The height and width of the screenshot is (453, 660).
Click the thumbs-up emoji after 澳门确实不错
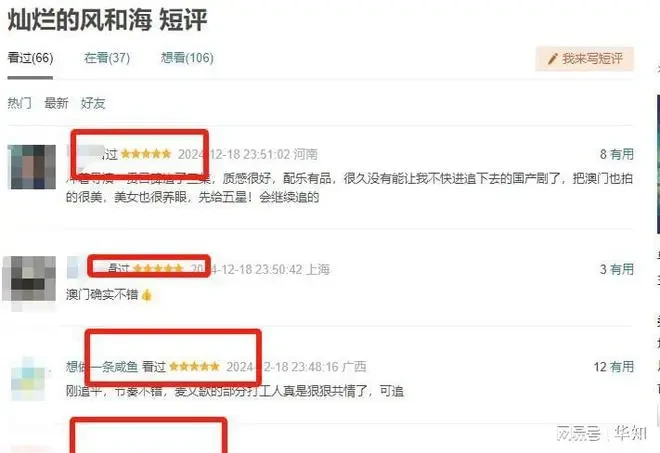[x=146, y=295]
